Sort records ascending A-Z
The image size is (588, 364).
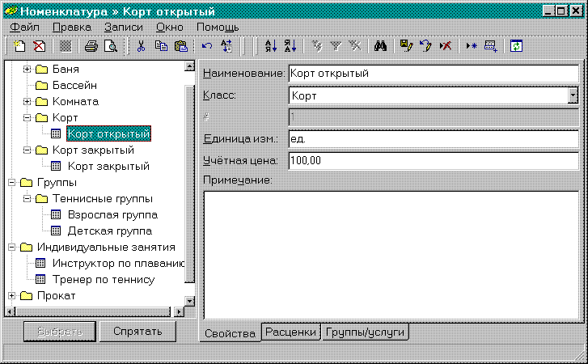tap(271, 46)
